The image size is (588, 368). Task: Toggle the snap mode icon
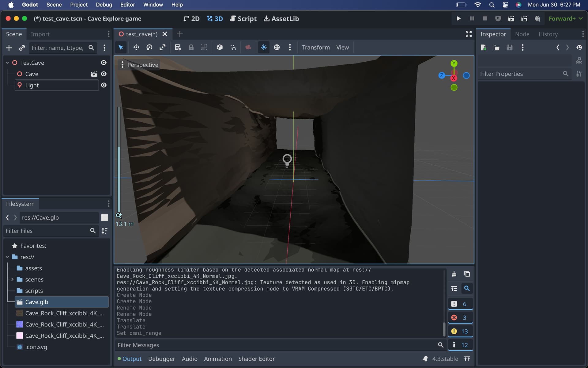point(233,47)
